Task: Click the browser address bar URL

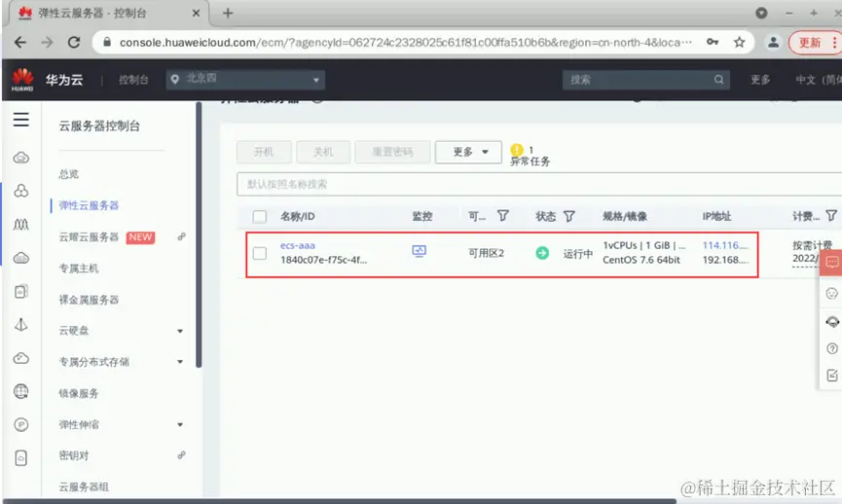Action: (406, 43)
